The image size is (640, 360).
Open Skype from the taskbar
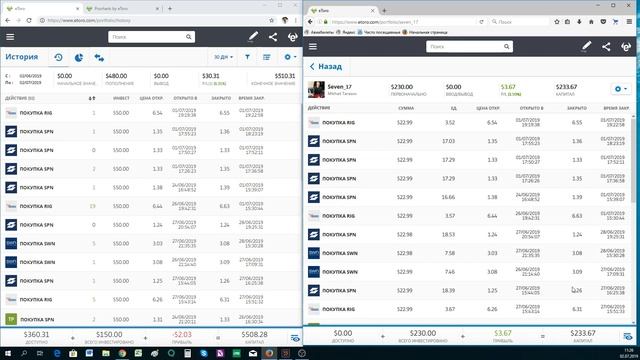pos(204,353)
